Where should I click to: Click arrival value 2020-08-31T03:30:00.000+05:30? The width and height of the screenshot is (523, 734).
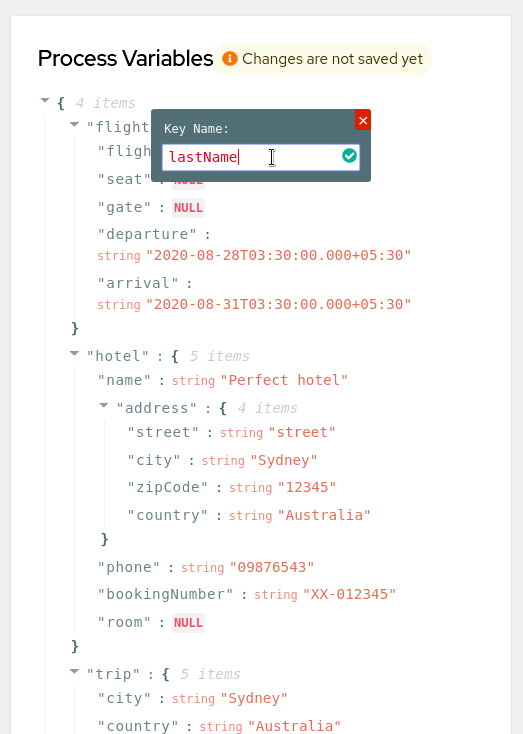click(x=279, y=304)
